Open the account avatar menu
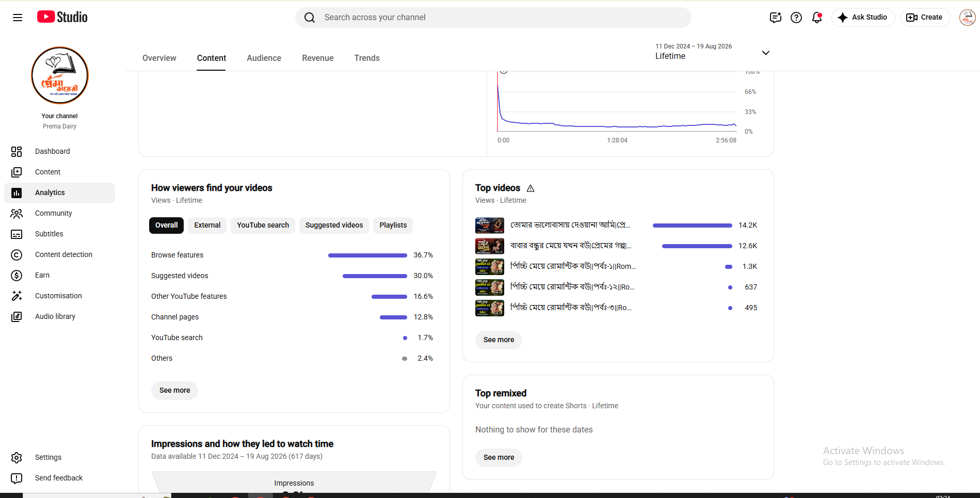The width and height of the screenshot is (980, 498). point(967,18)
